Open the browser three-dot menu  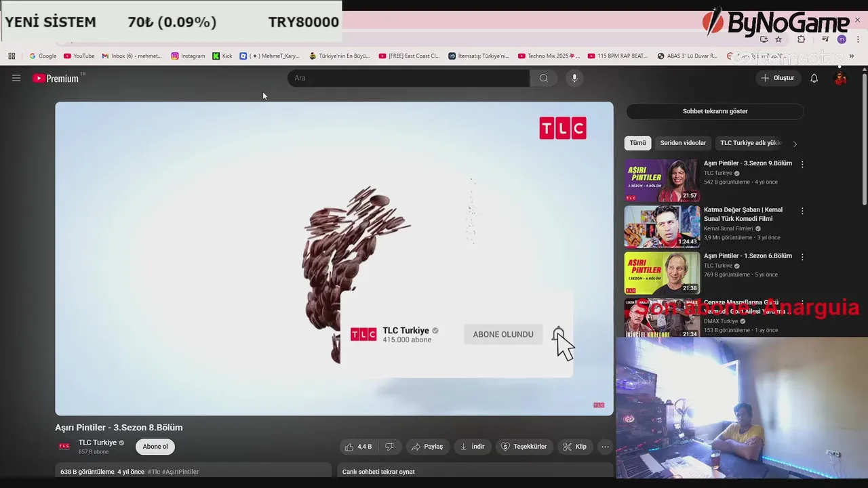(857, 39)
